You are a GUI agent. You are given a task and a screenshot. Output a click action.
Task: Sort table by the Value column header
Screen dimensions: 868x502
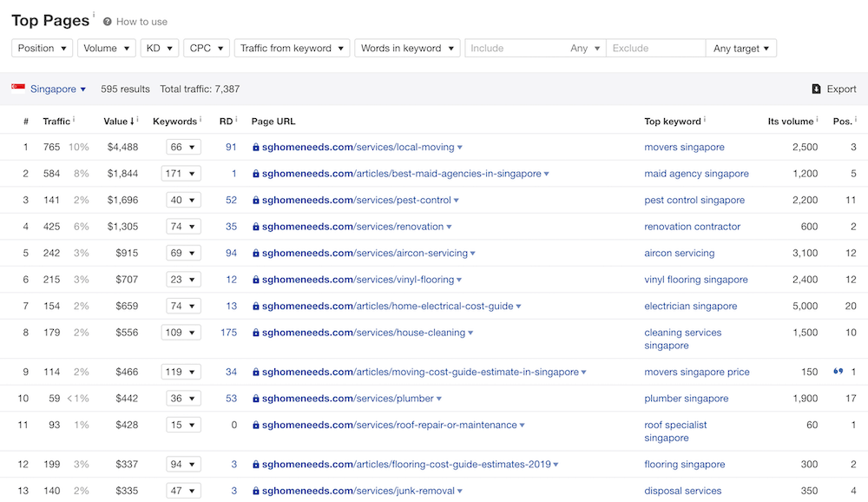(x=118, y=122)
